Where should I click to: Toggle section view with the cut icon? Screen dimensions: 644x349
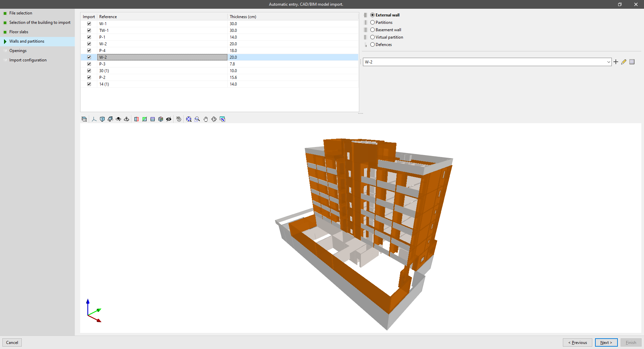tap(137, 119)
